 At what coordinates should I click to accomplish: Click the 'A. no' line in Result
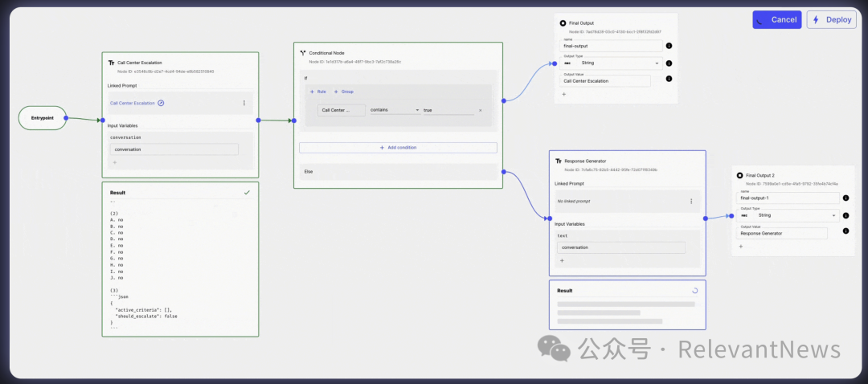(x=117, y=219)
